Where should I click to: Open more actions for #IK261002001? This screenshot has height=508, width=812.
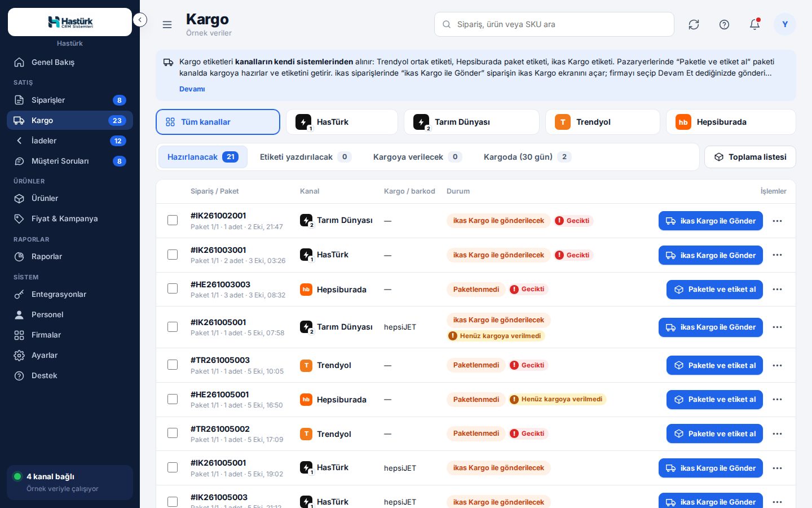[777, 221]
